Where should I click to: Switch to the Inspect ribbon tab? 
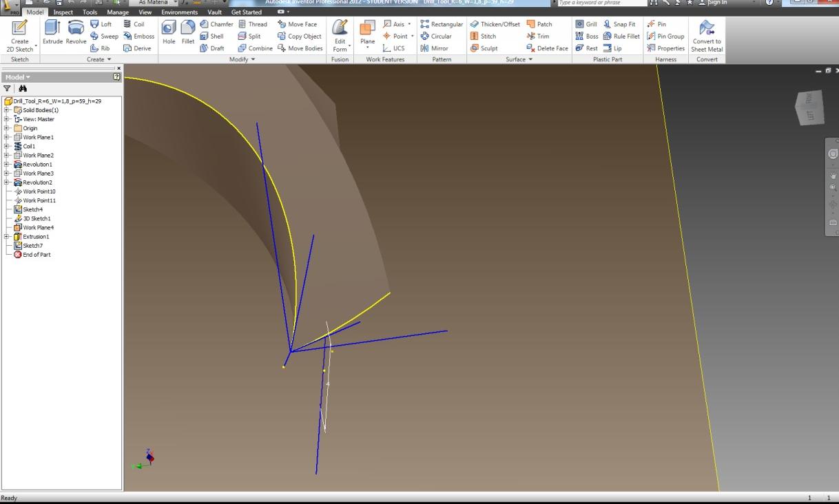(x=63, y=12)
